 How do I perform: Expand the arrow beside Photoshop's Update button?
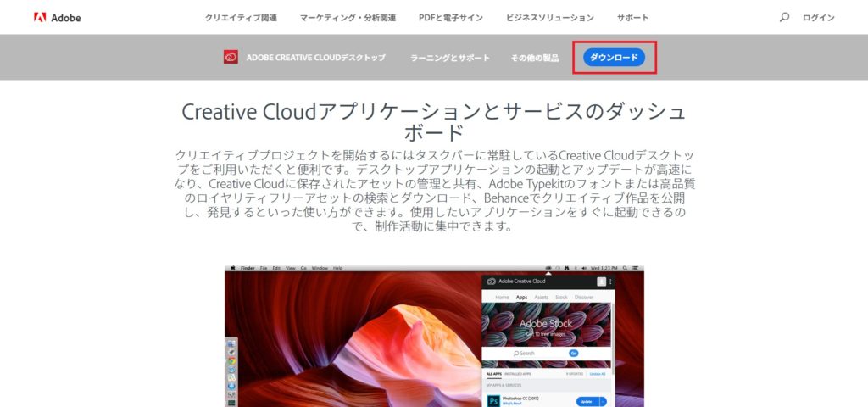tap(603, 401)
